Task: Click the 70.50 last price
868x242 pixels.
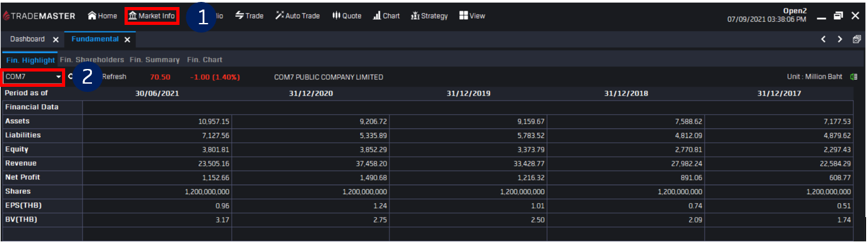Action: click(160, 77)
